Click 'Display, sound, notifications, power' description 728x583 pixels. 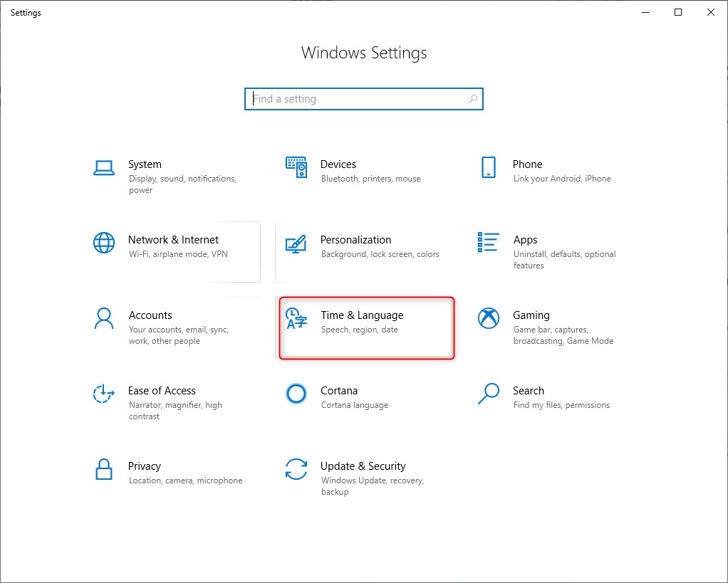(x=182, y=184)
